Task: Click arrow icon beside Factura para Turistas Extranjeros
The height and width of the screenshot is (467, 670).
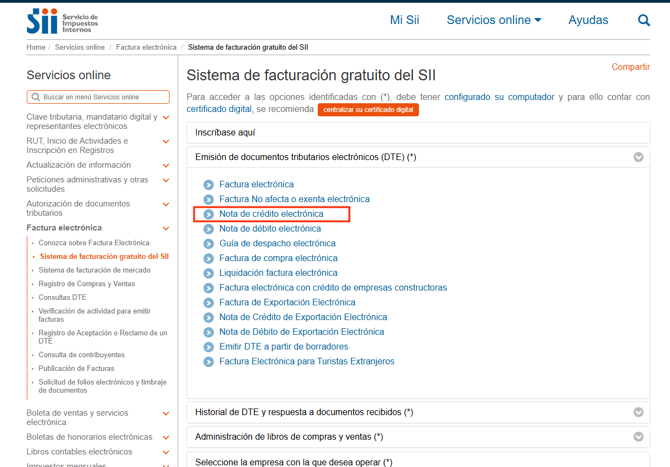Action: coord(209,362)
